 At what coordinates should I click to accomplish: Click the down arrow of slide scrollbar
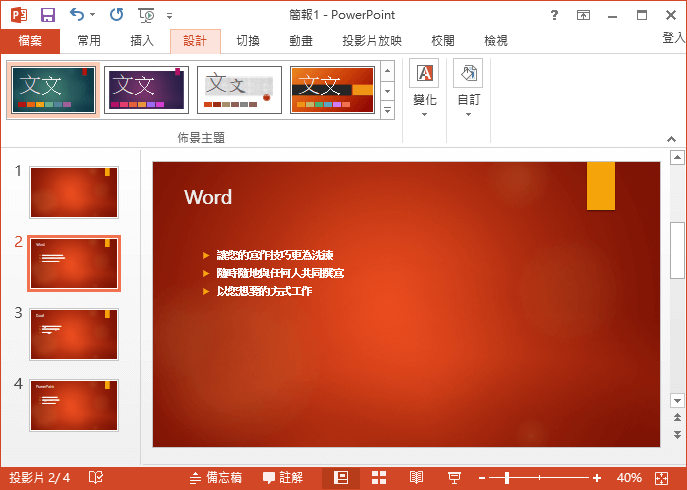click(677, 400)
